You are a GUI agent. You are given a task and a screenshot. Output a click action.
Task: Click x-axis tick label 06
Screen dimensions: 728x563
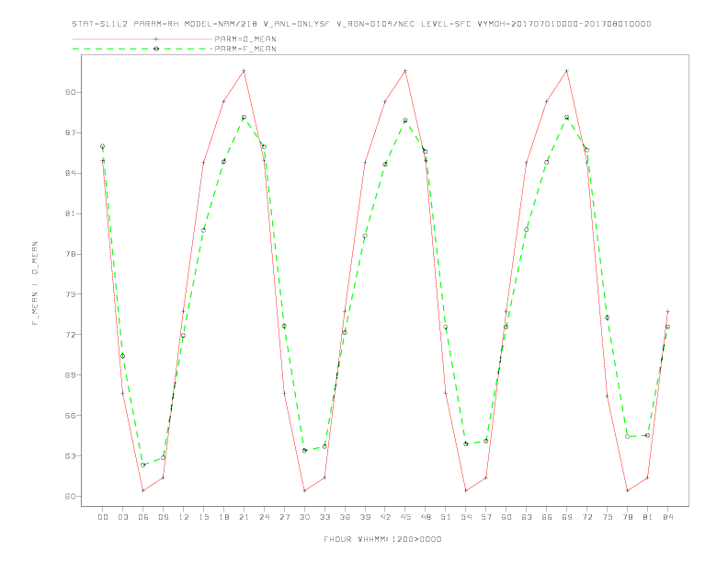tap(143, 517)
